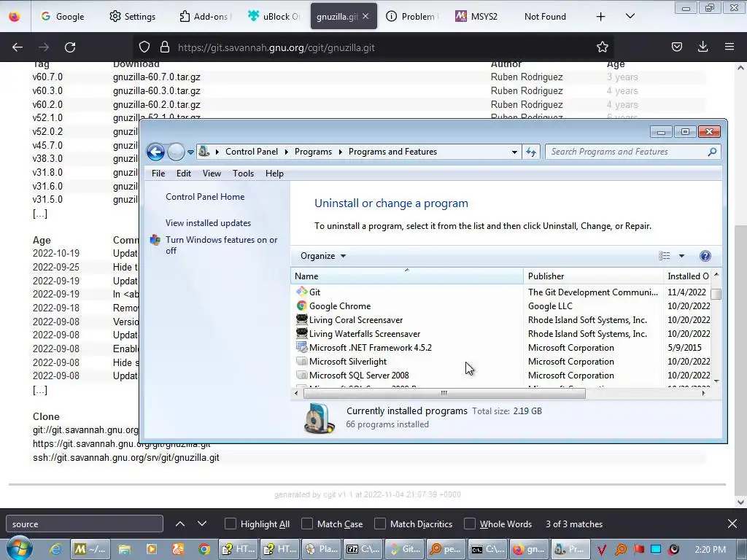Go to Control Panel Home
This screenshot has width=747, height=560.
(205, 197)
